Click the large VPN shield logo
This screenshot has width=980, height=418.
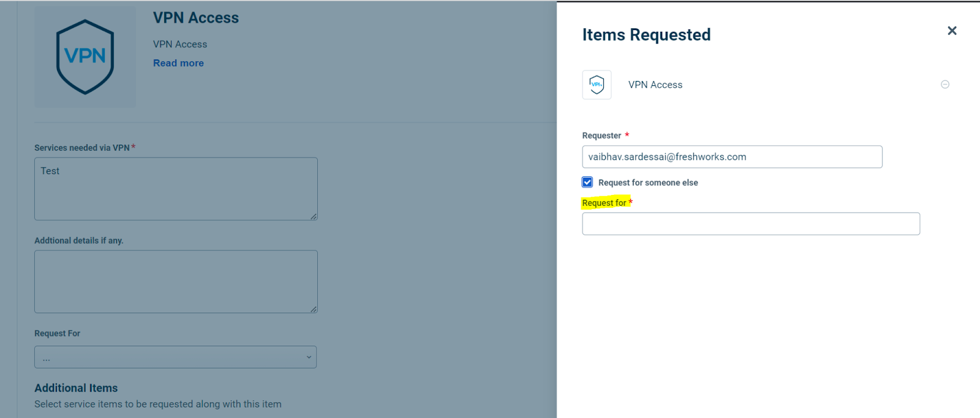85,57
